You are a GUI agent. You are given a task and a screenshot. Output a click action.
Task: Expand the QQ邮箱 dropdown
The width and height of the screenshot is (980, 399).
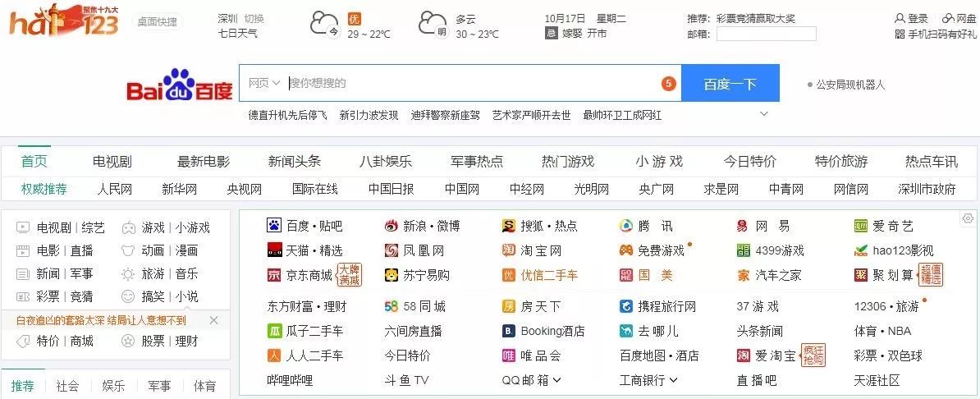point(556,379)
